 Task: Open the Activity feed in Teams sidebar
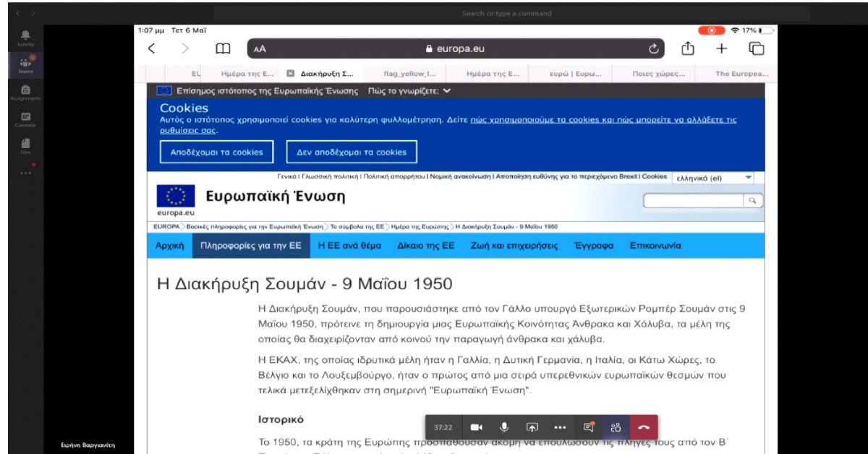[26, 38]
